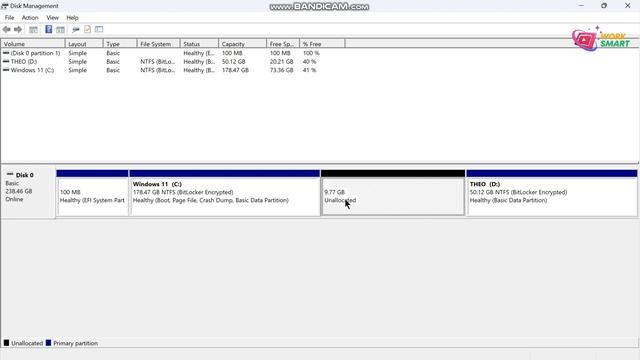Click the 73.36 GB free space cell
Screen dimensions: 640x360
click(281, 70)
